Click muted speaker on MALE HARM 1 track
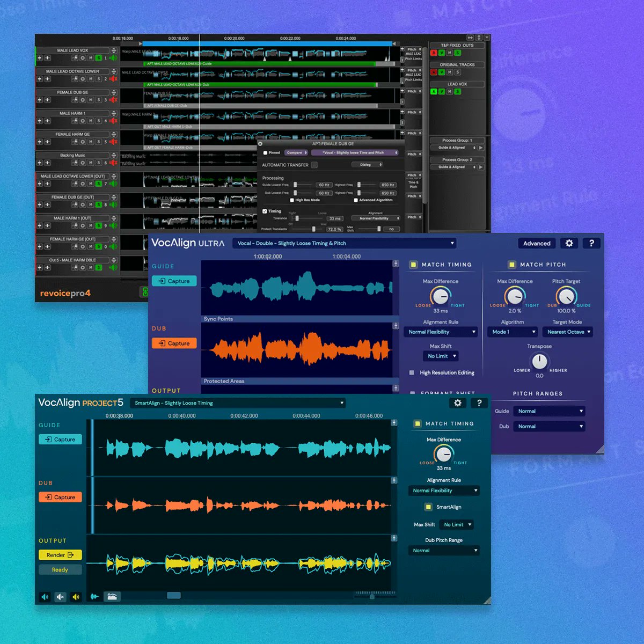The width and height of the screenshot is (644, 644). click(113, 121)
